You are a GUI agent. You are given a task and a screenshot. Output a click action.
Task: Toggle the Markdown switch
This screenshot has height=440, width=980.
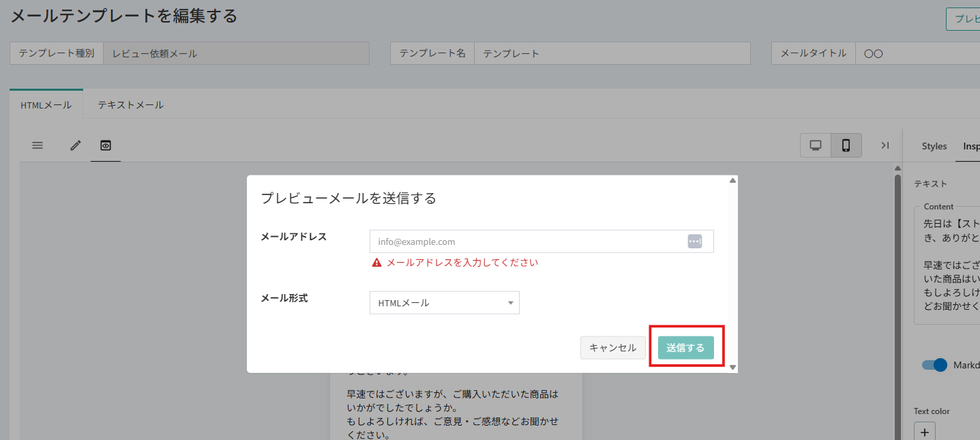coord(934,365)
